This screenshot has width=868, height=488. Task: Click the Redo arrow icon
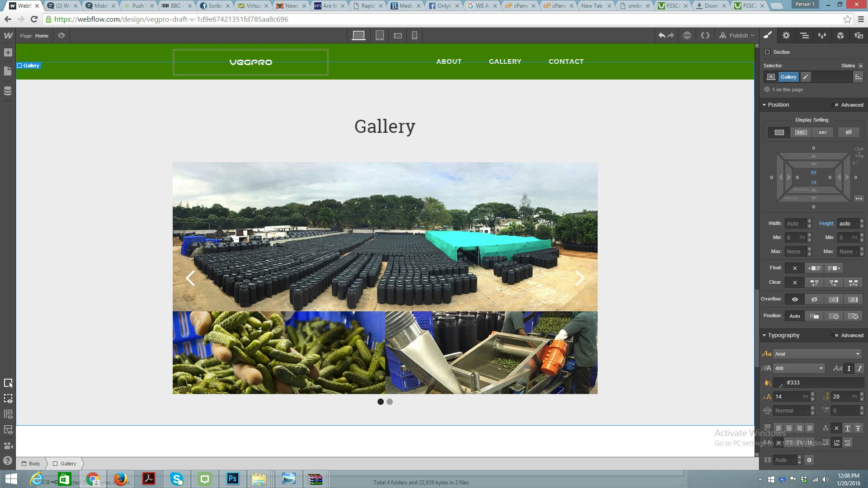click(x=670, y=35)
